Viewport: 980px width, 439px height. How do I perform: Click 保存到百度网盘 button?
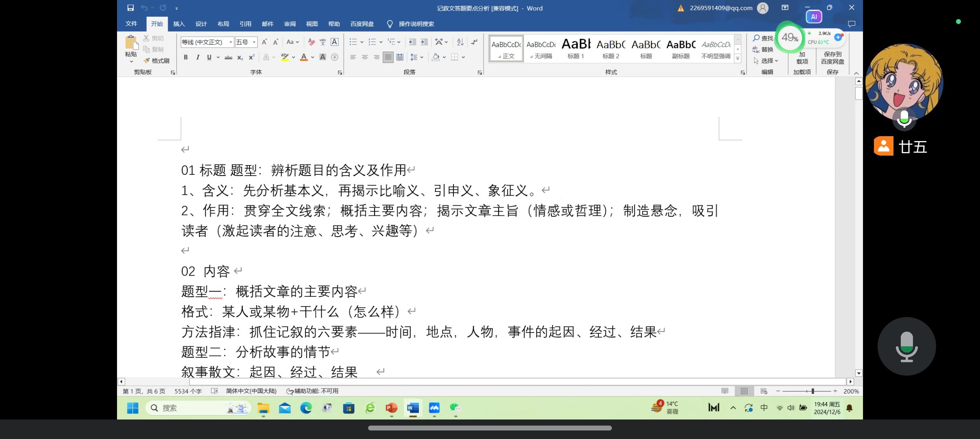tap(833, 58)
